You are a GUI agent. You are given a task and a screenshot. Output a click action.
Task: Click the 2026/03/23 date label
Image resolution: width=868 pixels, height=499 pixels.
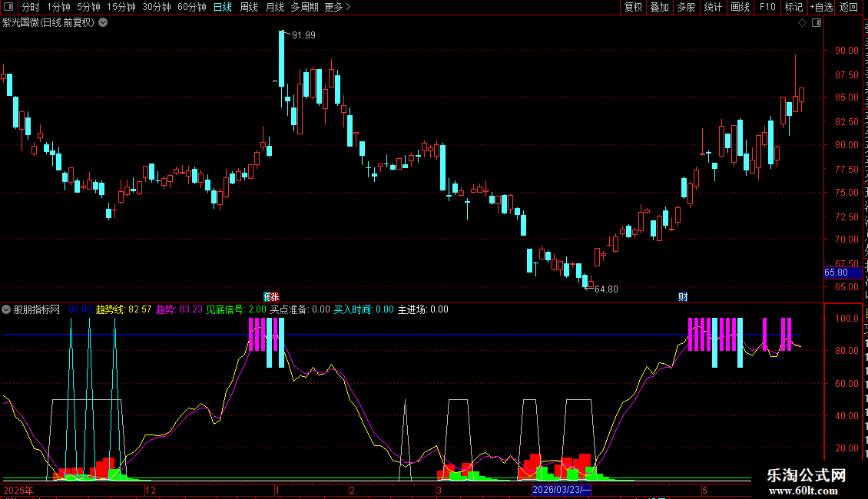(562, 490)
